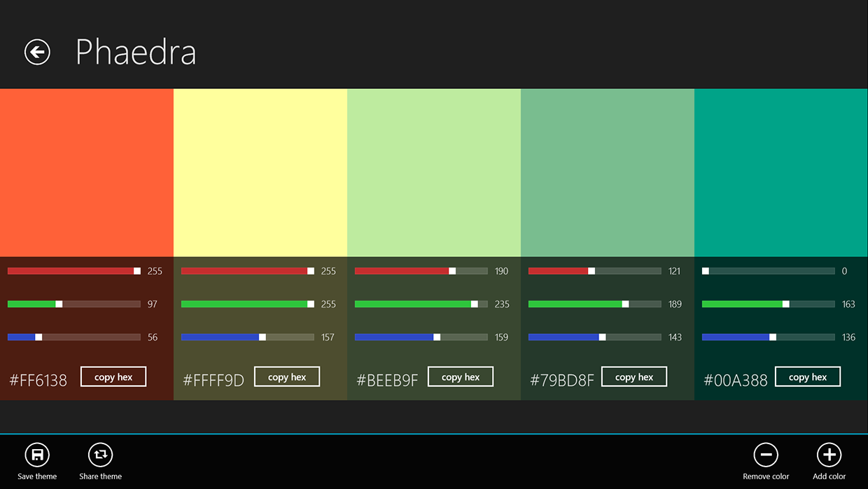The image size is (868, 489).
Task: Select the teal color swatch
Action: [780, 172]
